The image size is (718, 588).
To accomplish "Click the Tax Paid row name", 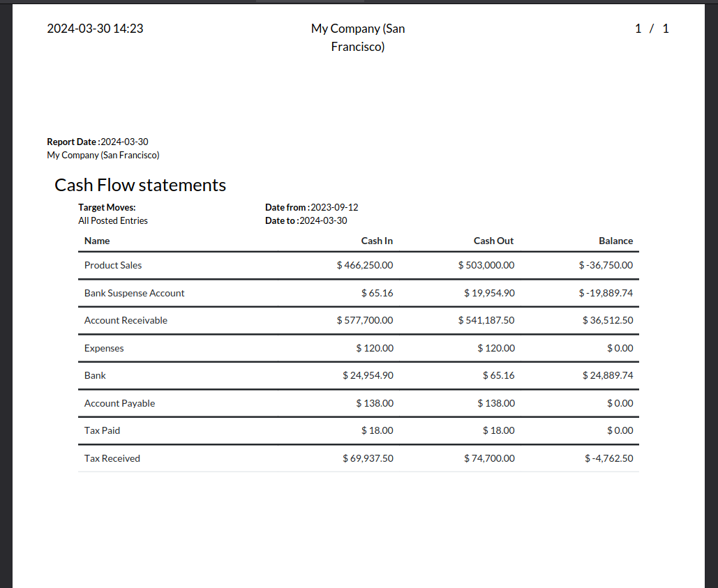I will click(102, 430).
